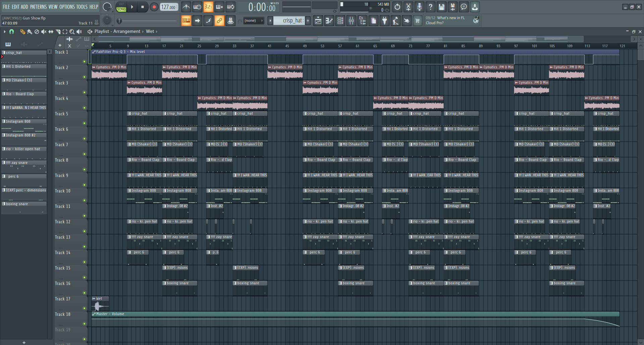Toggle the metronome icon
This screenshot has width=644, height=345.
point(186,7)
